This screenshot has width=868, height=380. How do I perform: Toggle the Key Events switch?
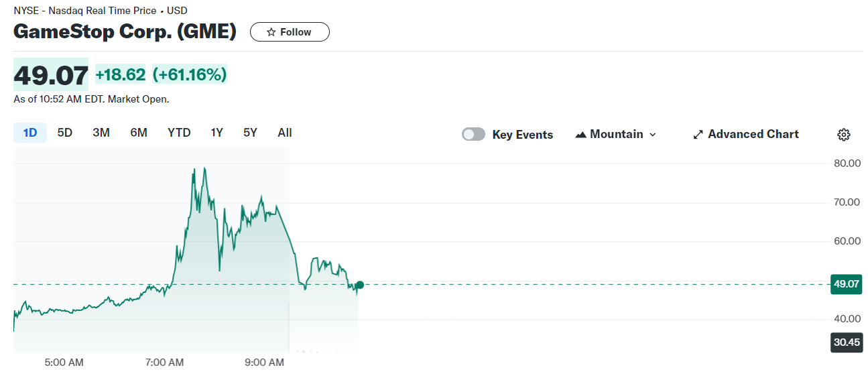(x=473, y=135)
